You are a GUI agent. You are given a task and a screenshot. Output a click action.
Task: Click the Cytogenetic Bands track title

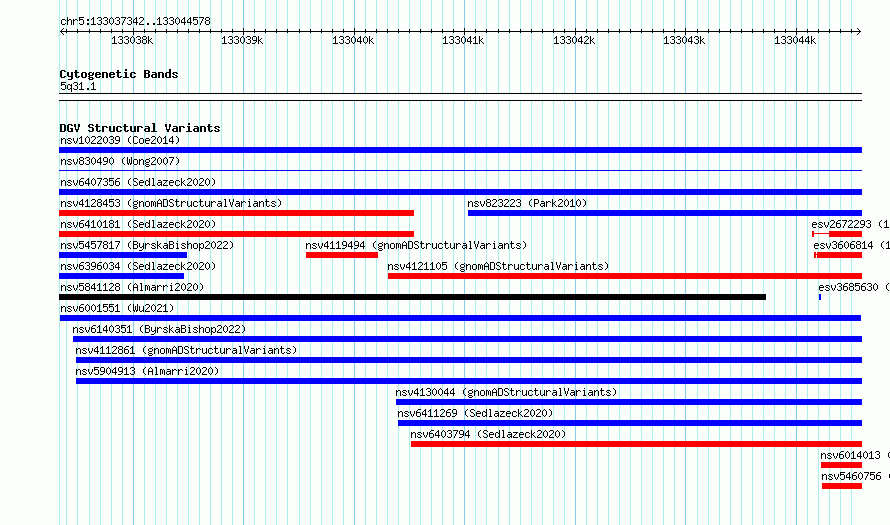(x=119, y=74)
